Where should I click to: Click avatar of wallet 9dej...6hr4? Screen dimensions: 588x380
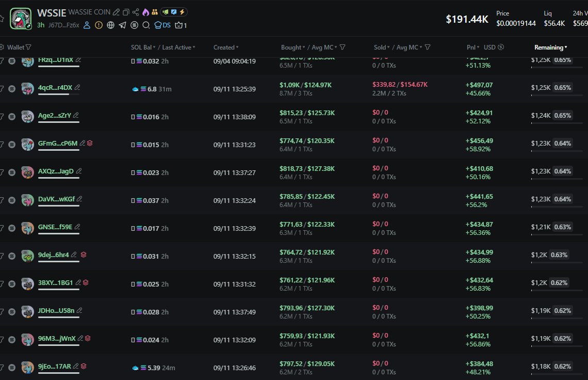(27, 256)
